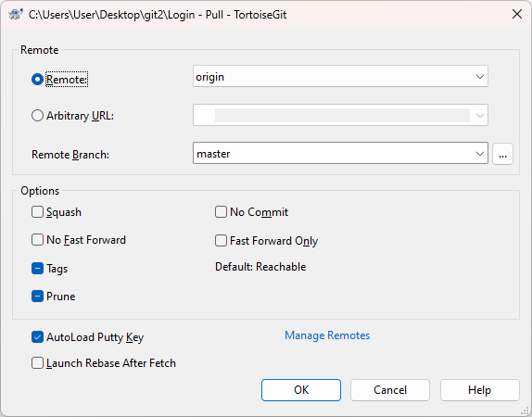Click the browse branches ellipsis button
The width and height of the screenshot is (532, 417).
click(503, 154)
